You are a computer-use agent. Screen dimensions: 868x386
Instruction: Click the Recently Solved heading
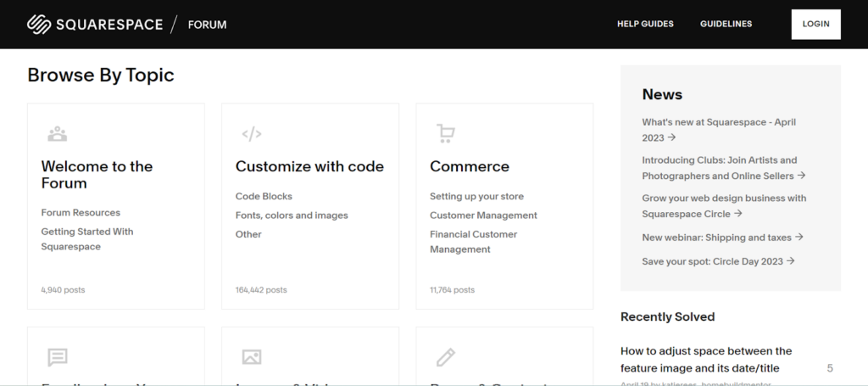(668, 316)
